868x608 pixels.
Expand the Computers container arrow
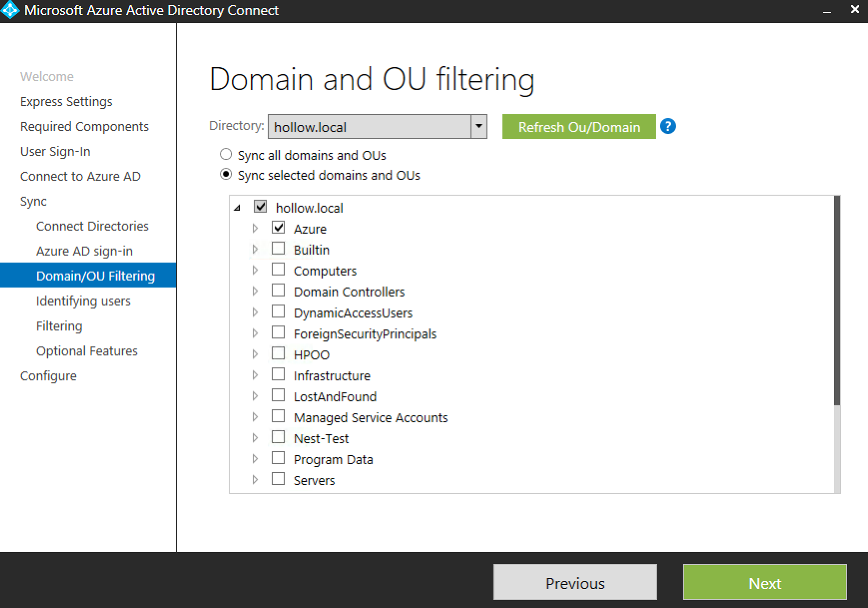[255, 271]
